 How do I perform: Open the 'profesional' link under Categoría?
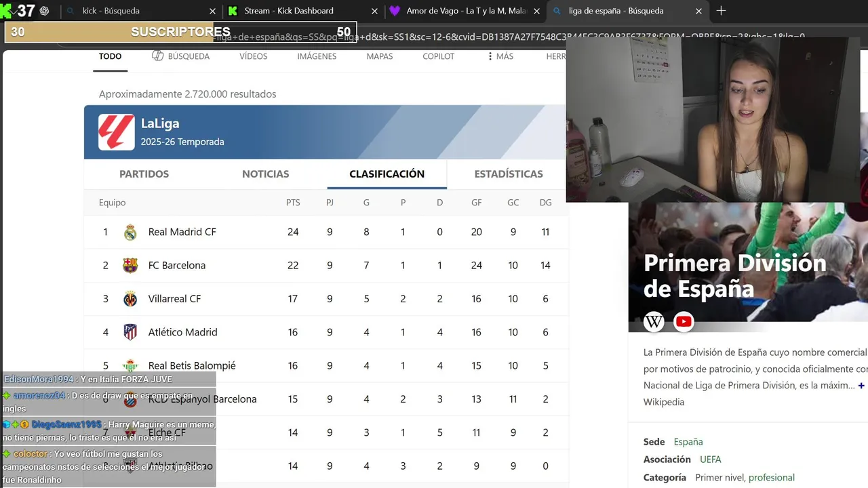772,478
